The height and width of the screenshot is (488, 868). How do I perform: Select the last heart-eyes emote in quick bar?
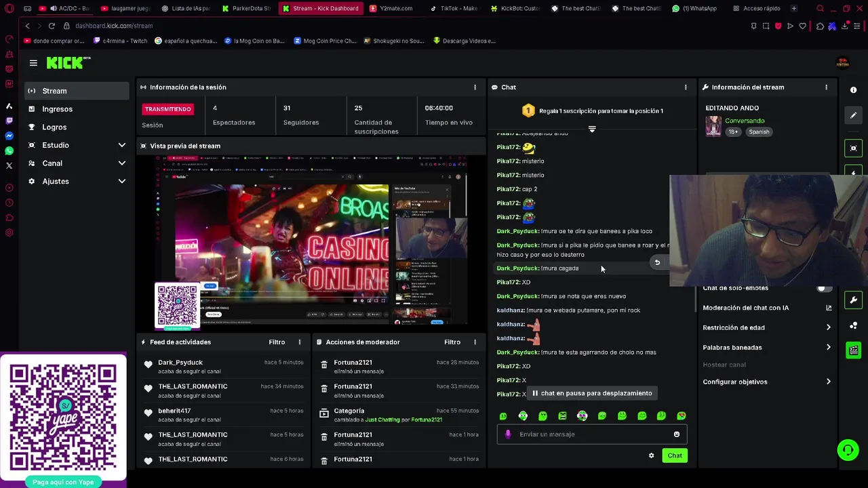[682, 416]
